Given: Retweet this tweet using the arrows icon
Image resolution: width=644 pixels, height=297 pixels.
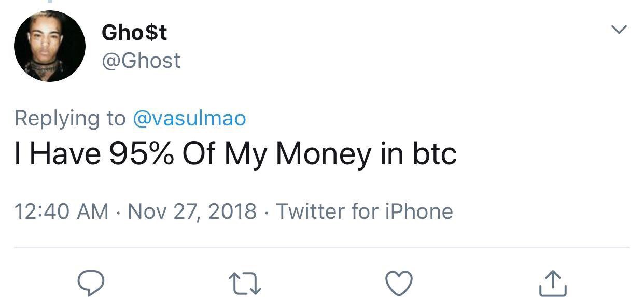Looking at the screenshot, I should (245, 283).
